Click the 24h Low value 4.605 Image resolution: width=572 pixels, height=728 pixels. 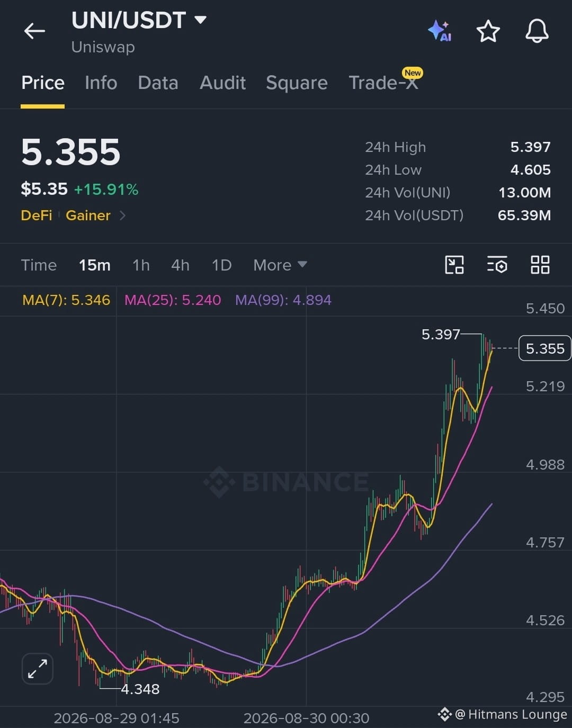(x=530, y=170)
